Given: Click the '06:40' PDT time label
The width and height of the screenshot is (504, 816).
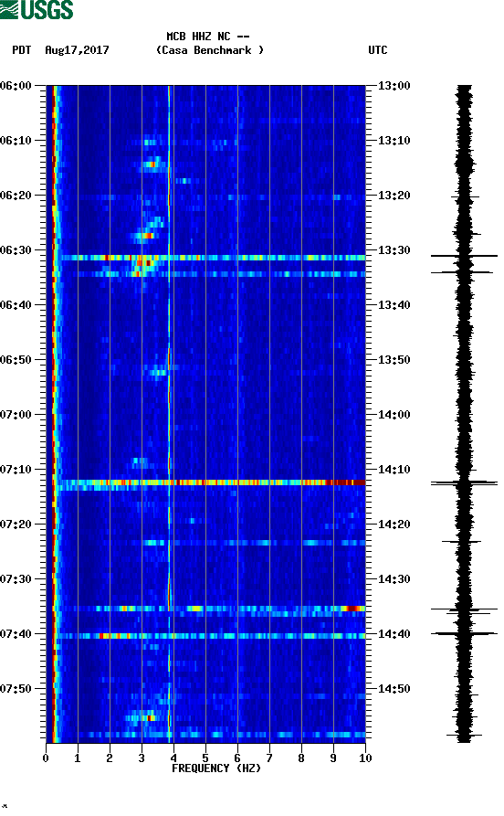Looking at the screenshot, I should pyautogui.click(x=16, y=305).
